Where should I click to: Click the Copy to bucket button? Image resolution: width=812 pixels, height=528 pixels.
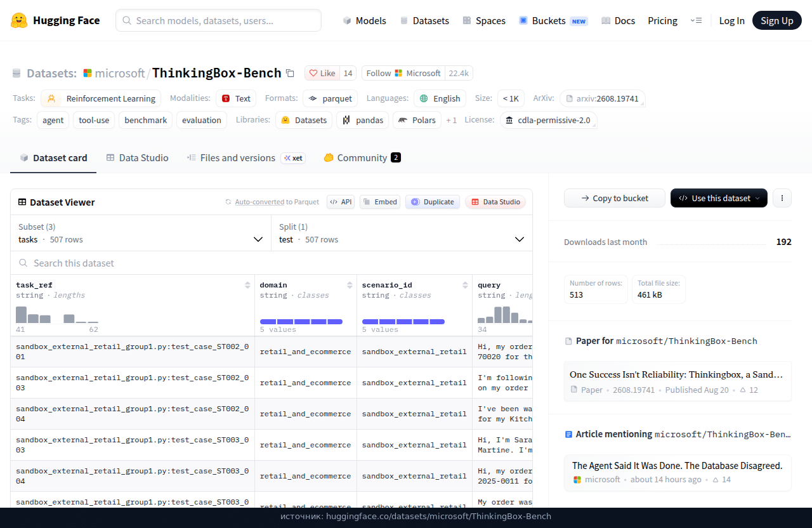click(x=615, y=198)
